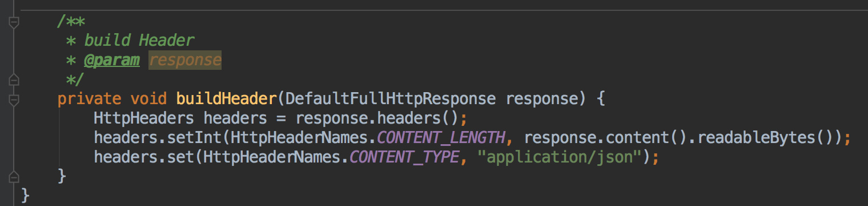Viewport: 868px width, 206px height.
Task: Click the CONTENT_TYPE constant
Action: 404,157
